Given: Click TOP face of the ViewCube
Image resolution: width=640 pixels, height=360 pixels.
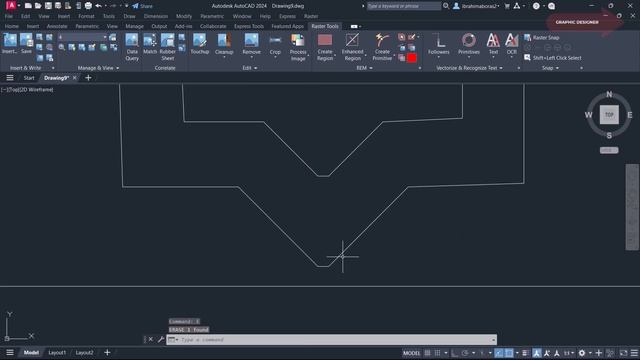Looking at the screenshot, I should point(609,115).
